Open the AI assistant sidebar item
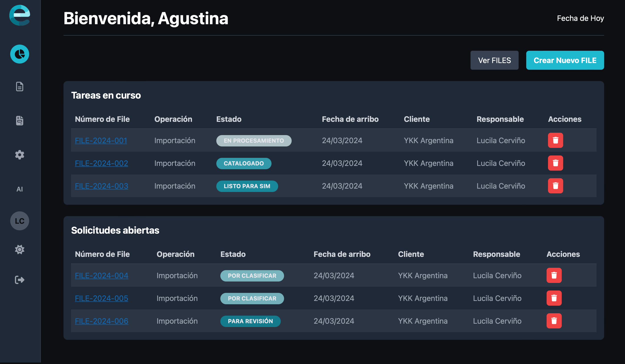This screenshot has height=364, width=625. pos(19,189)
